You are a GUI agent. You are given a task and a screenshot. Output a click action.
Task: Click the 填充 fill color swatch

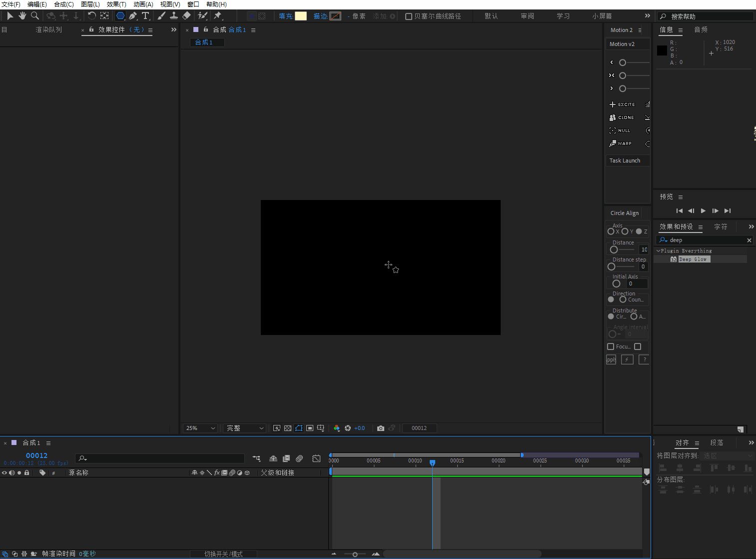pos(301,16)
